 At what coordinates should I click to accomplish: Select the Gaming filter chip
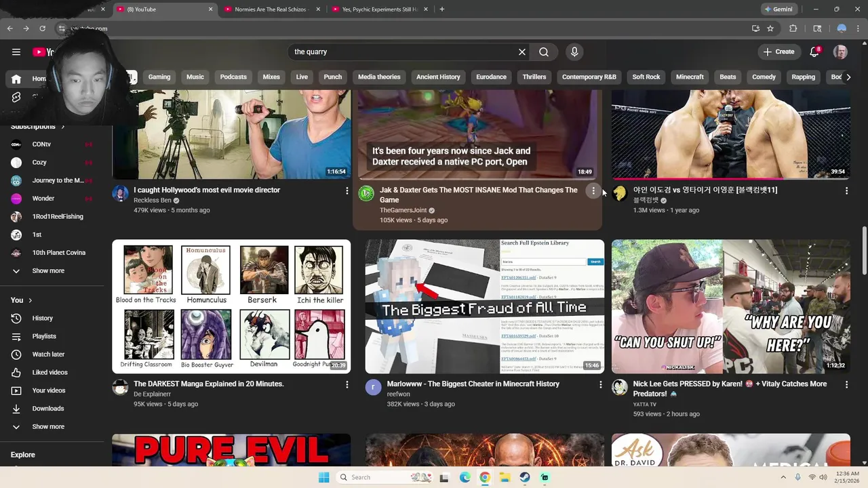coord(159,77)
